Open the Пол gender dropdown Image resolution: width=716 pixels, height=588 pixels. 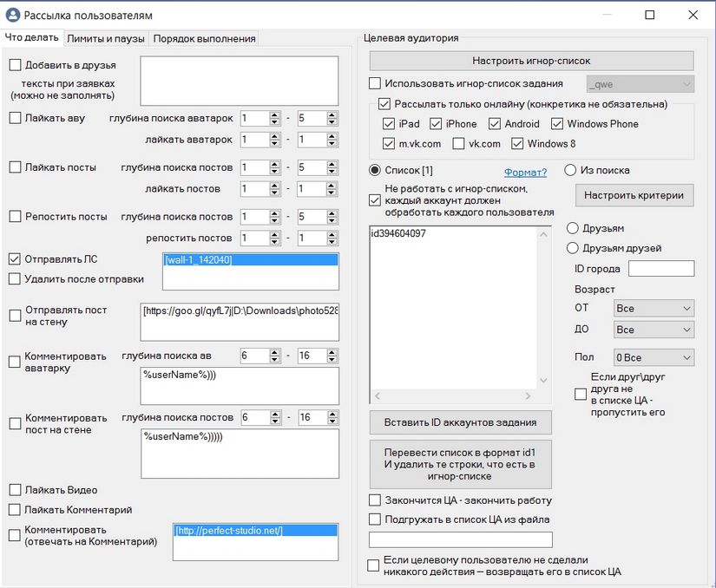[x=653, y=357]
